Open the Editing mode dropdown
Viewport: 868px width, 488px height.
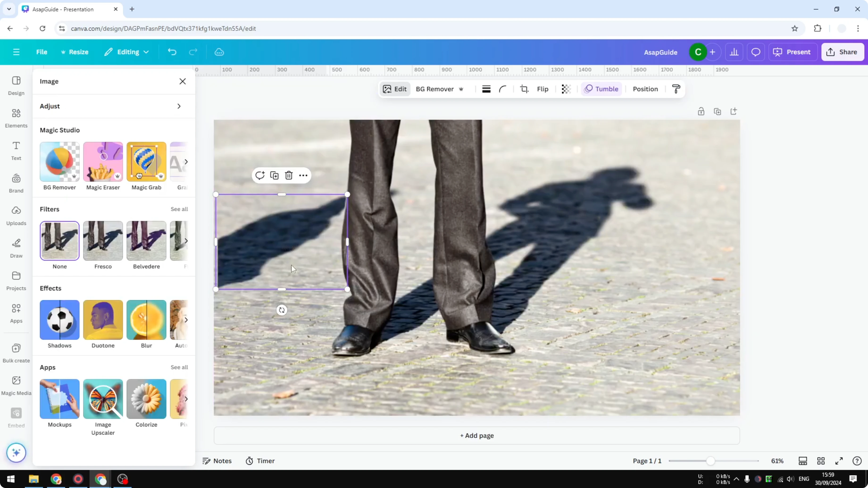click(x=127, y=52)
